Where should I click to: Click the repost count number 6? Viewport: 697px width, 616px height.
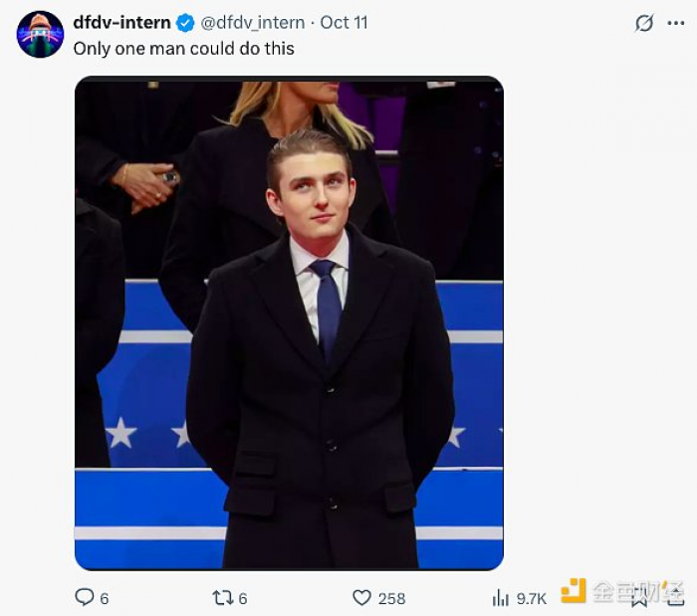coord(243,598)
